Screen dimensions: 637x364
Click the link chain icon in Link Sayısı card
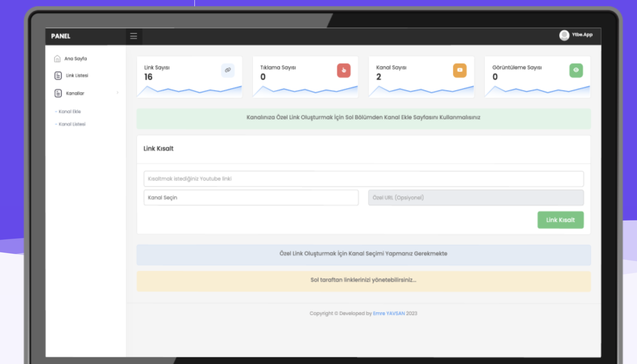228,70
